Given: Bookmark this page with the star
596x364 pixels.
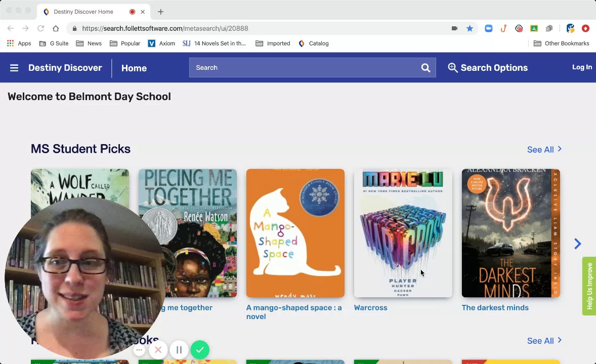Looking at the screenshot, I should [x=470, y=28].
